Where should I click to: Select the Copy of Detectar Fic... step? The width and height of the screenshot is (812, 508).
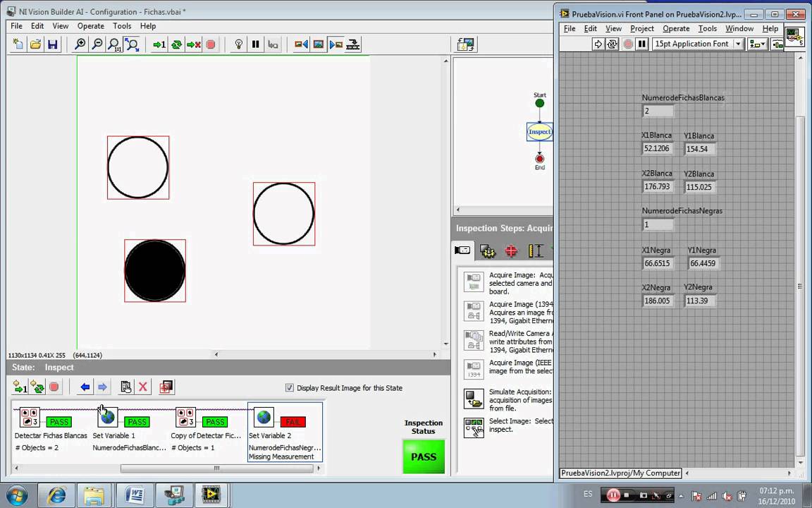pyautogui.click(x=207, y=431)
